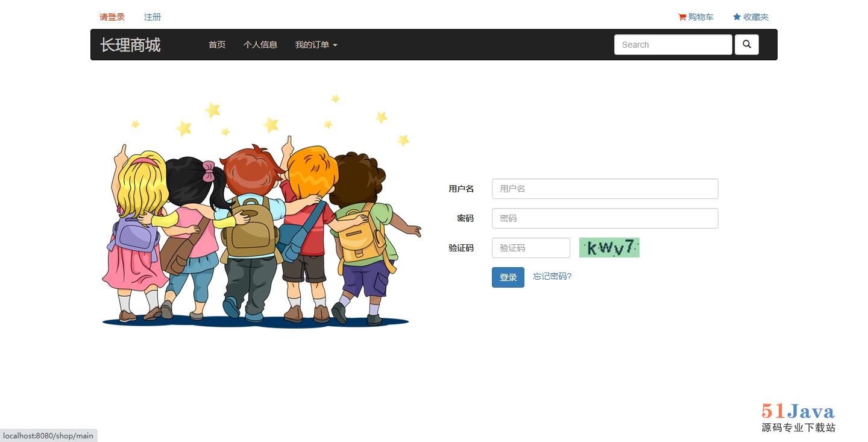Focus the 用户名 input field

pos(605,189)
